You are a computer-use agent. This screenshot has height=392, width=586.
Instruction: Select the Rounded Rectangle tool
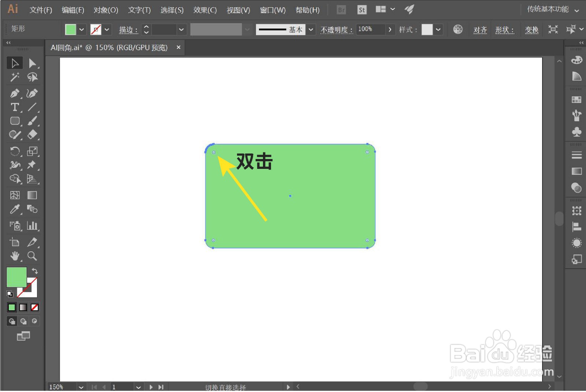pyautogui.click(x=15, y=121)
